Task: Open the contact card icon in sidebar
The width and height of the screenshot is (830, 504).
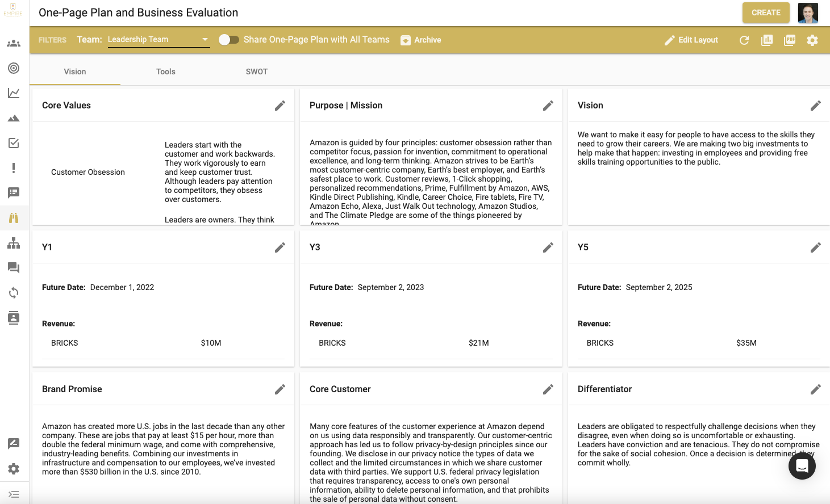Action: (x=14, y=318)
